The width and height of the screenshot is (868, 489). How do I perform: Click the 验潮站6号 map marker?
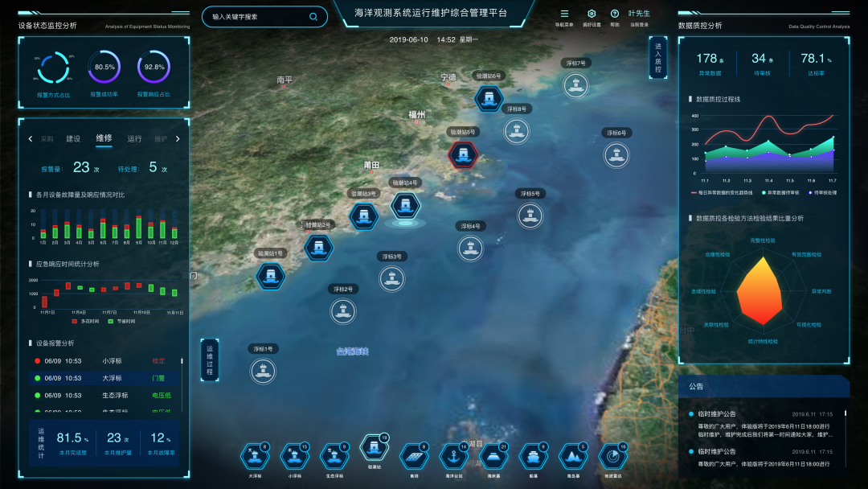pos(489,99)
